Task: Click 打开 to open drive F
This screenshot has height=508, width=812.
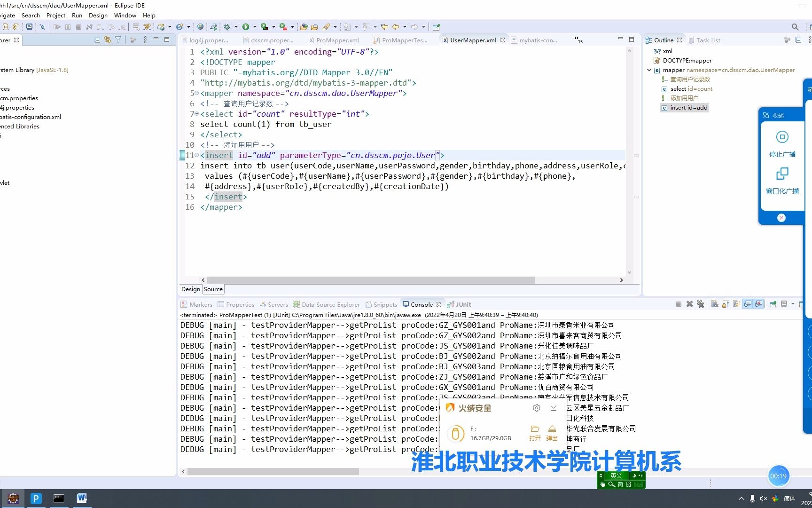Action: [x=535, y=433]
